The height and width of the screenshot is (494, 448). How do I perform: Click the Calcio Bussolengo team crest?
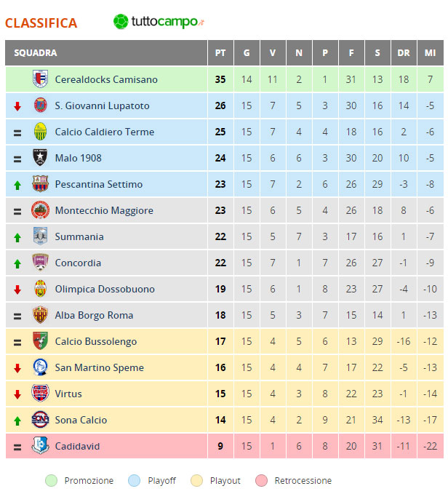pos(40,341)
